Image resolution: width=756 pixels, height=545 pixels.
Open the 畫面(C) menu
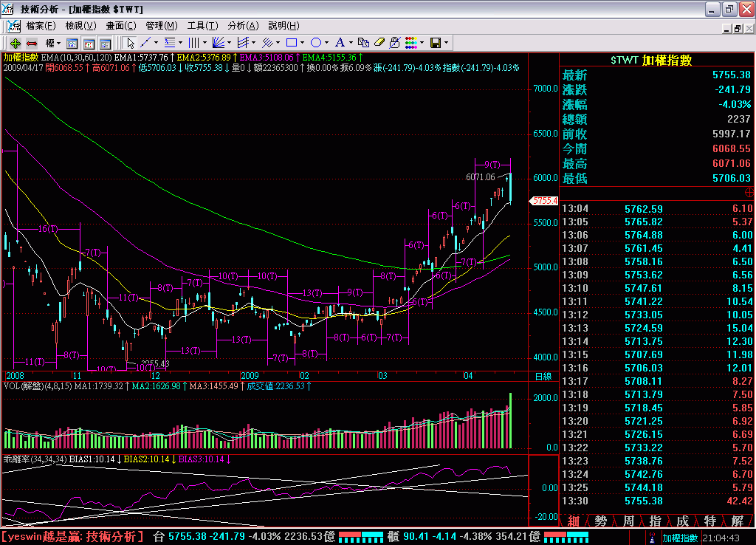(x=121, y=26)
